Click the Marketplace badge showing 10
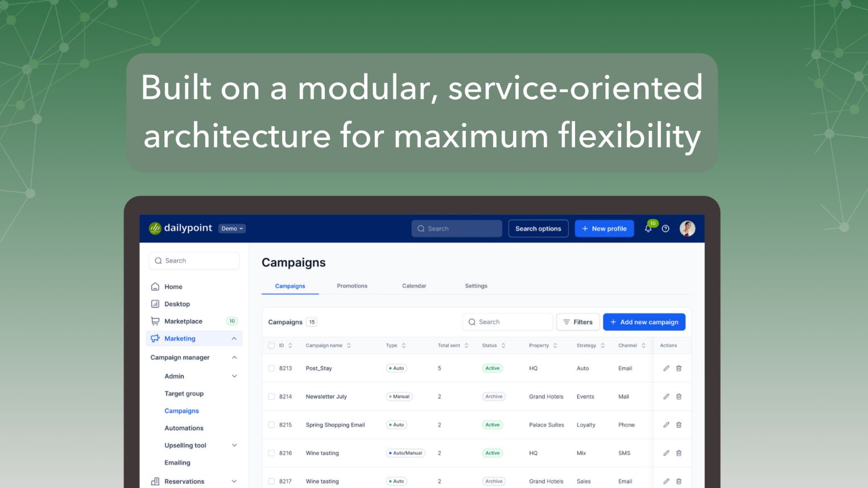Viewport: 868px width, 488px height. pyautogui.click(x=232, y=321)
